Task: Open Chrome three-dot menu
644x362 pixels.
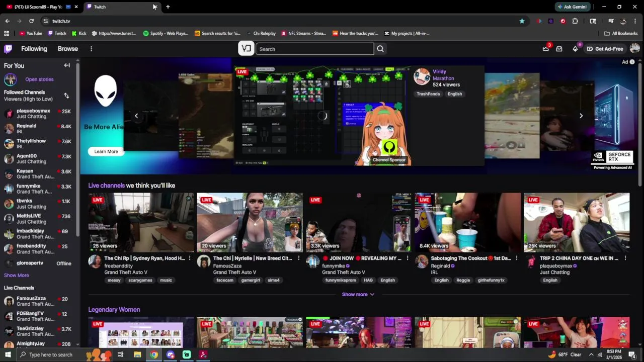Action: [x=635, y=21]
